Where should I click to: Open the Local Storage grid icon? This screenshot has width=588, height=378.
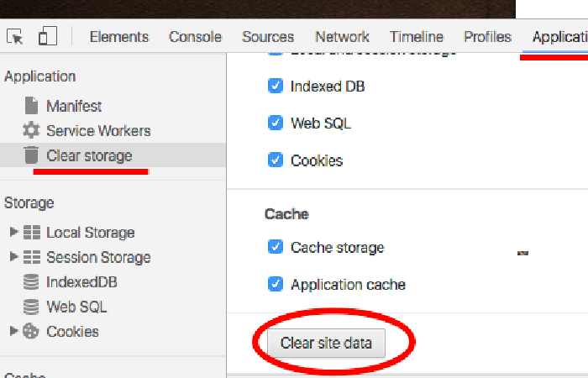pyautogui.click(x=32, y=232)
